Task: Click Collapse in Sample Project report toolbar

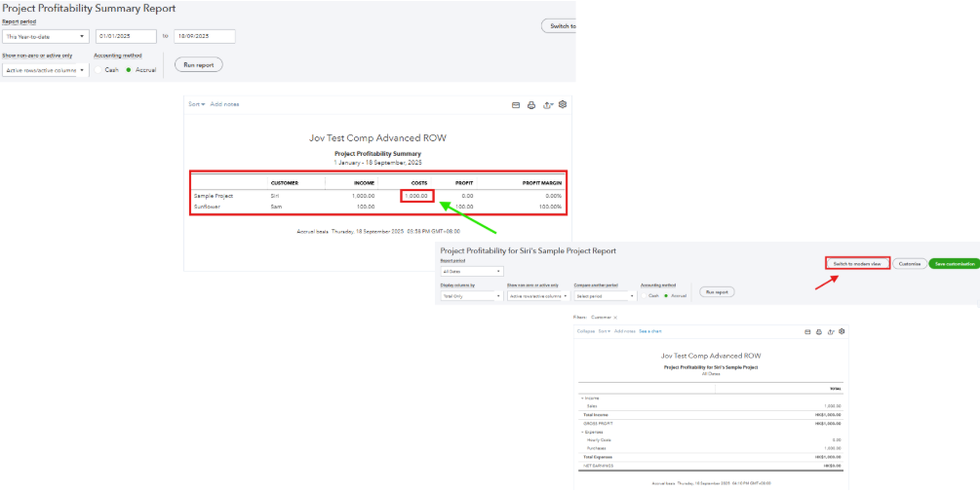Action: tap(585, 331)
